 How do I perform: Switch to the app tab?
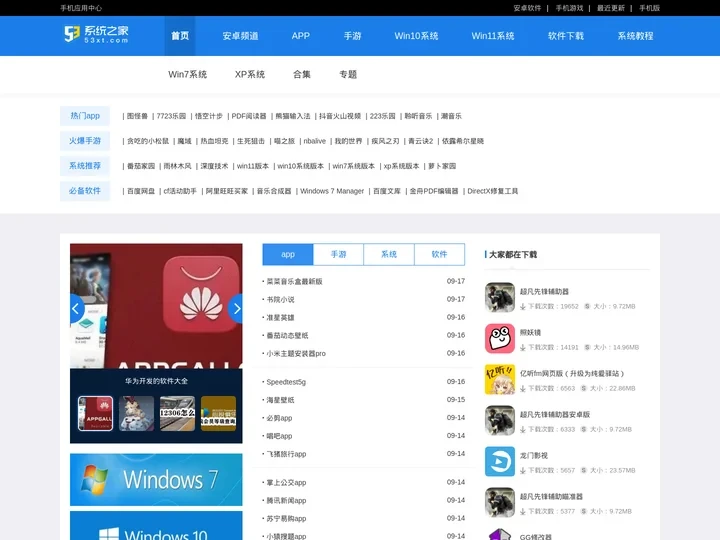pyautogui.click(x=288, y=254)
